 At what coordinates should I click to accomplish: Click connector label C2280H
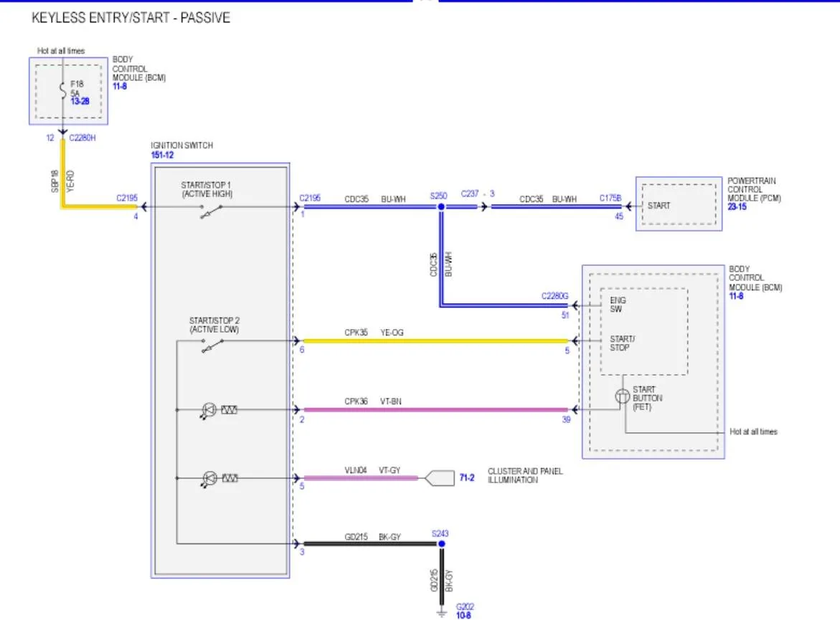(82, 138)
